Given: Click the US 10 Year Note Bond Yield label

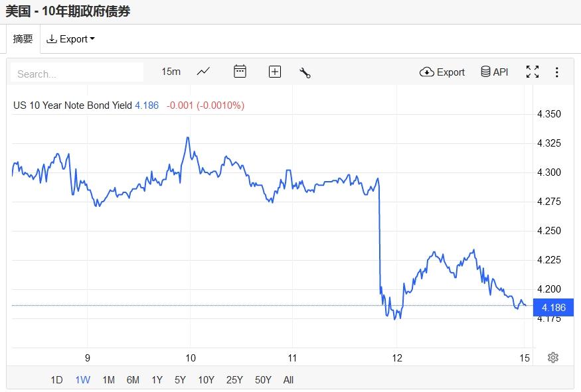Looking at the screenshot, I should coord(72,105).
